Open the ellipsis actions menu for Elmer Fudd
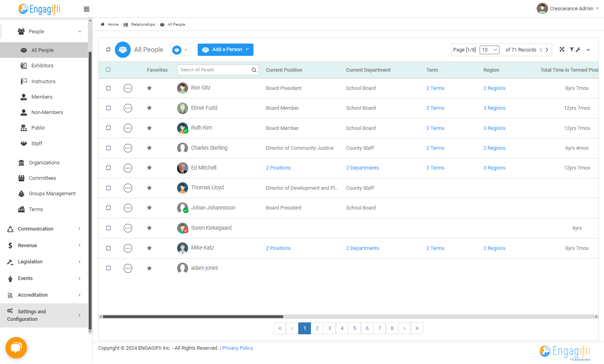604x364 pixels. (128, 108)
